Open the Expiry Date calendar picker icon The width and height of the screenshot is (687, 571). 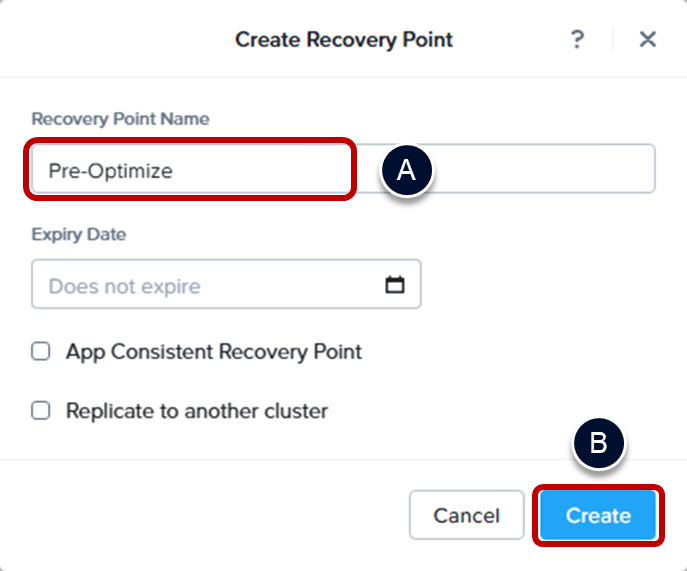[x=395, y=285]
